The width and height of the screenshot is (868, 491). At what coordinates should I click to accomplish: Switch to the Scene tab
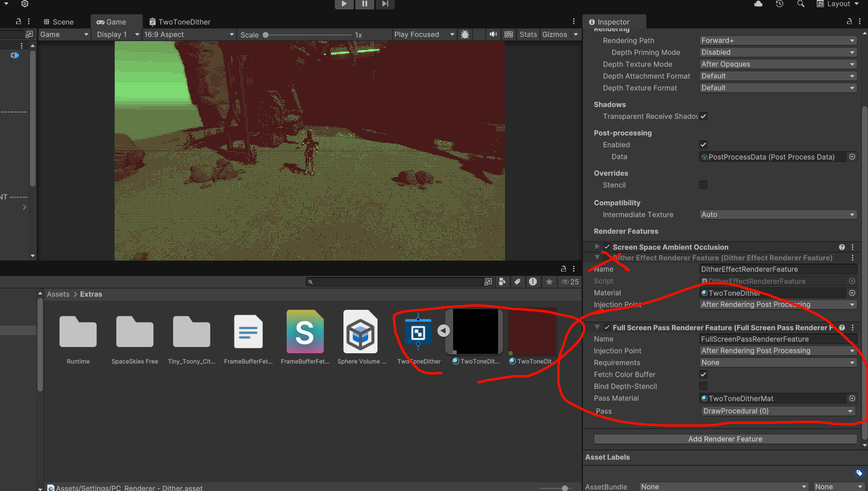(x=58, y=22)
